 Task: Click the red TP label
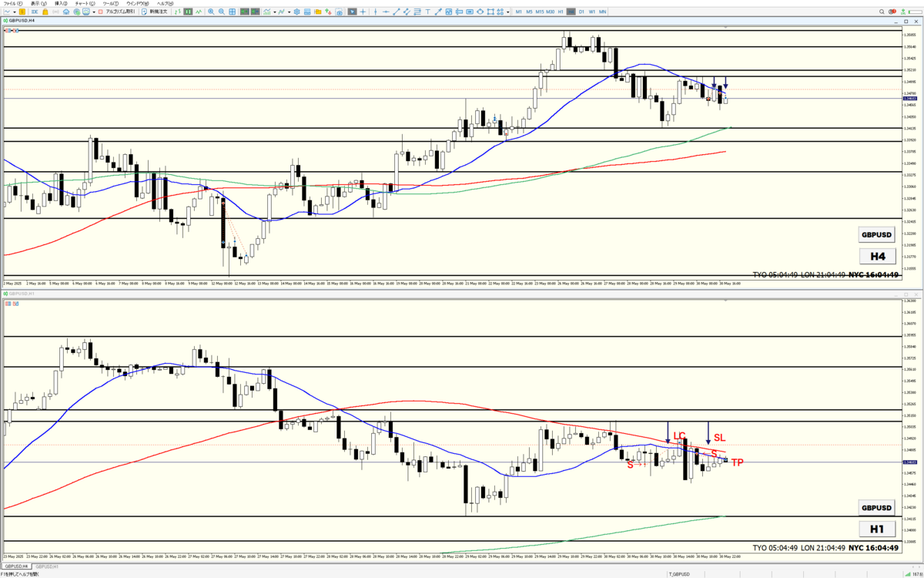click(737, 462)
